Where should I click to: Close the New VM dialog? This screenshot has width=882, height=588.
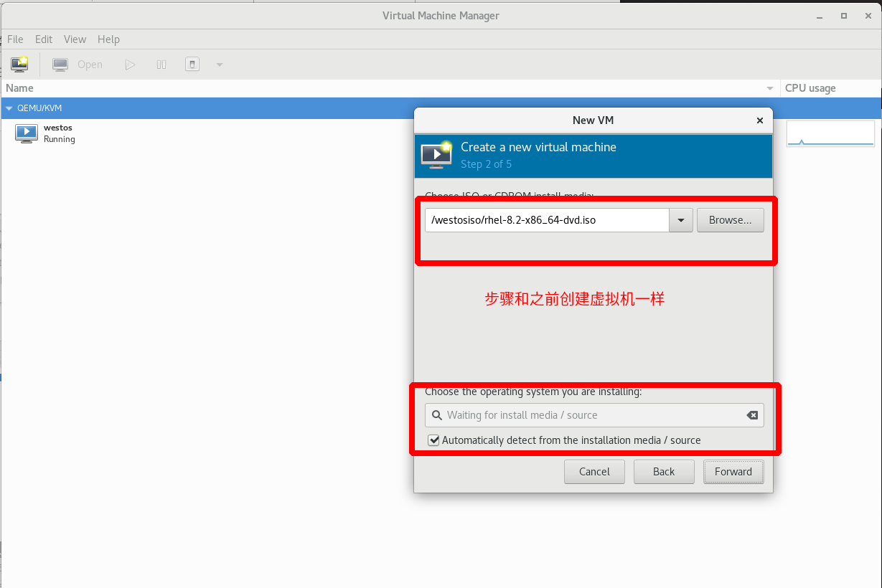pyautogui.click(x=760, y=120)
